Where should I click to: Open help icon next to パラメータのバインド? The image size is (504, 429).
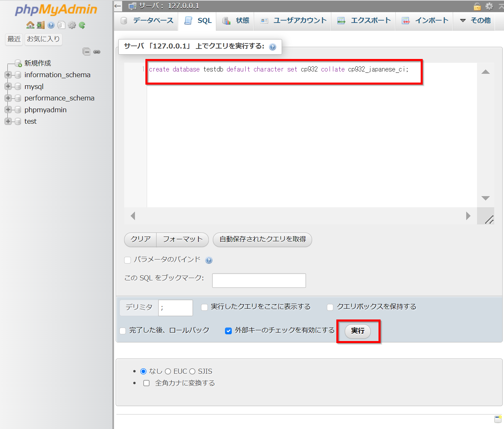[x=209, y=260]
